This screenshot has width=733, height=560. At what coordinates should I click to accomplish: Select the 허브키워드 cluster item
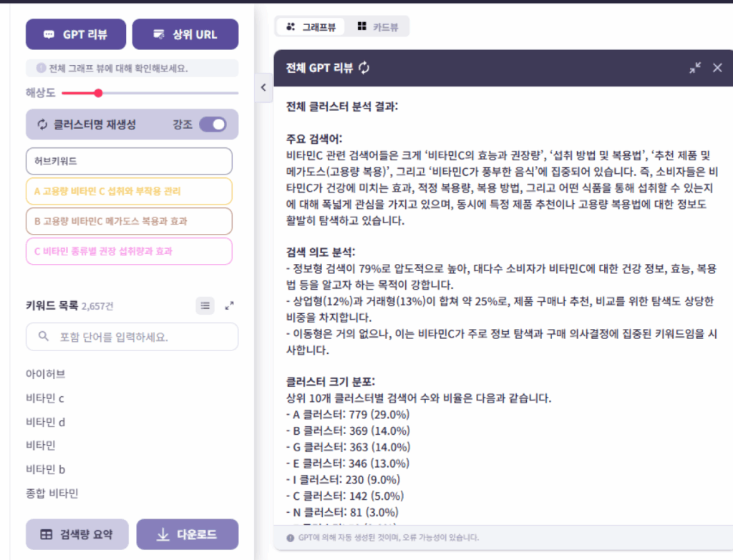pos(129,161)
